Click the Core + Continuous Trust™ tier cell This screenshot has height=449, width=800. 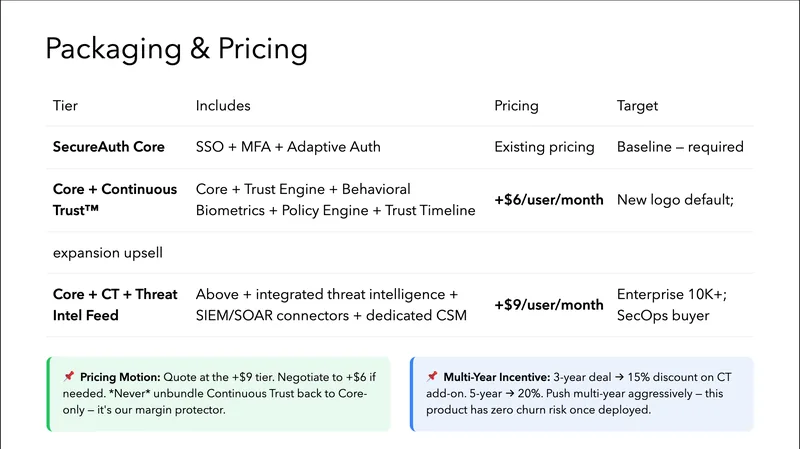[x=115, y=199]
